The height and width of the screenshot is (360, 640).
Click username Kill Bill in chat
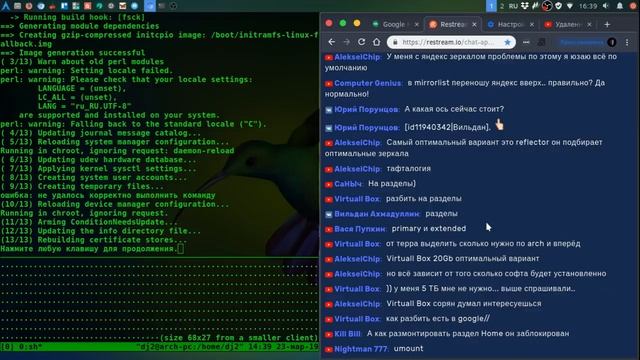tap(347, 334)
